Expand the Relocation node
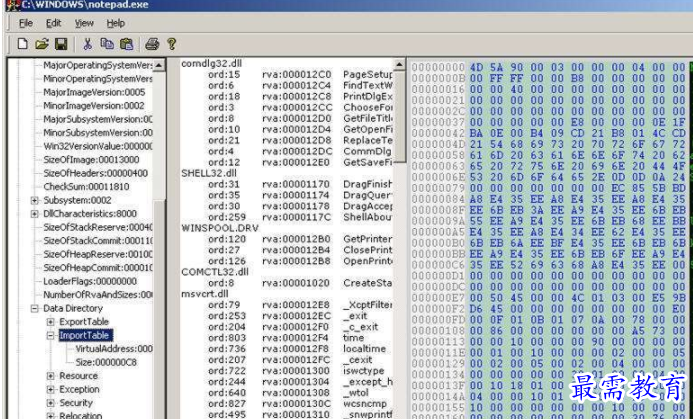 (51, 416)
